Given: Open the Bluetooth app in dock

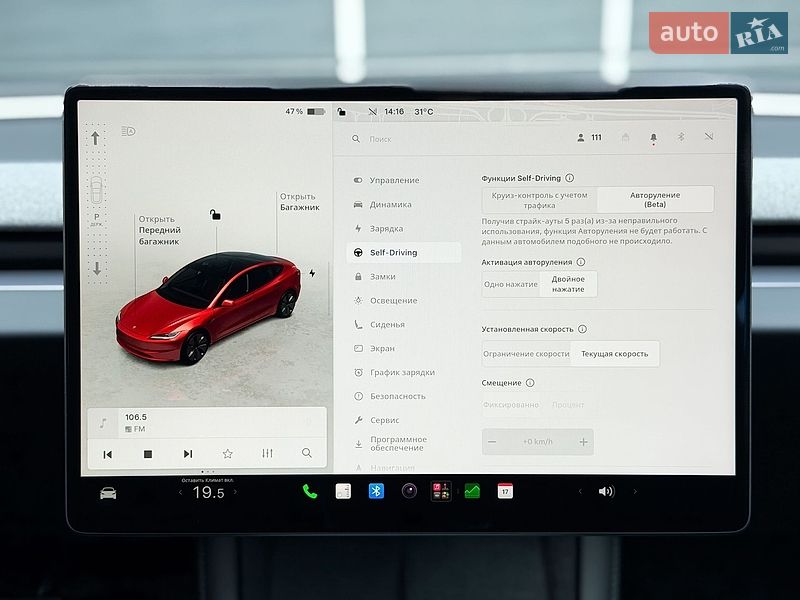Looking at the screenshot, I should tap(376, 491).
